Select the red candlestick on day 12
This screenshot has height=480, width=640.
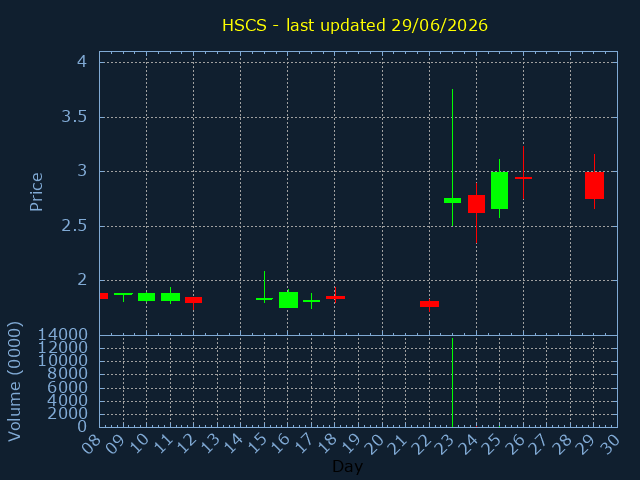[193, 300]
